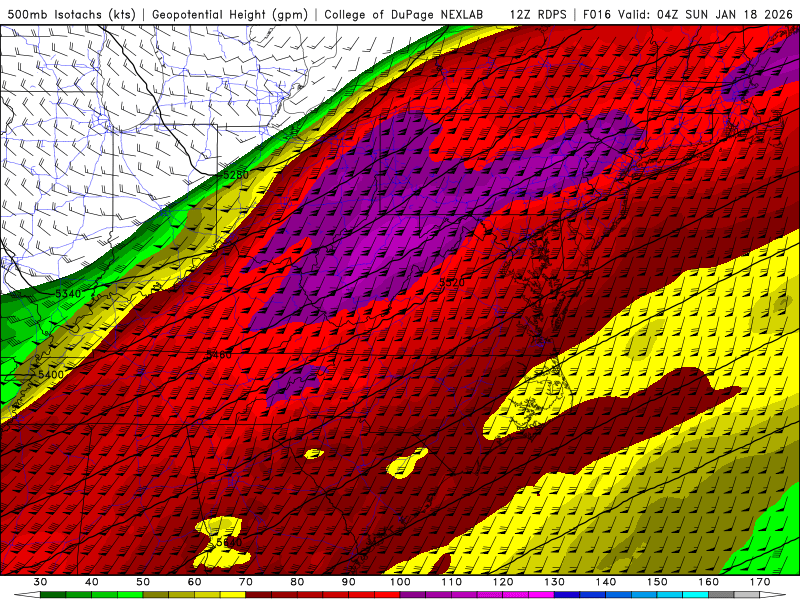Viewport: 800px width, 600px height.
Task: Select the bright yellow 65-70 kt legend swatch
Action: click(x=233, y=595)
